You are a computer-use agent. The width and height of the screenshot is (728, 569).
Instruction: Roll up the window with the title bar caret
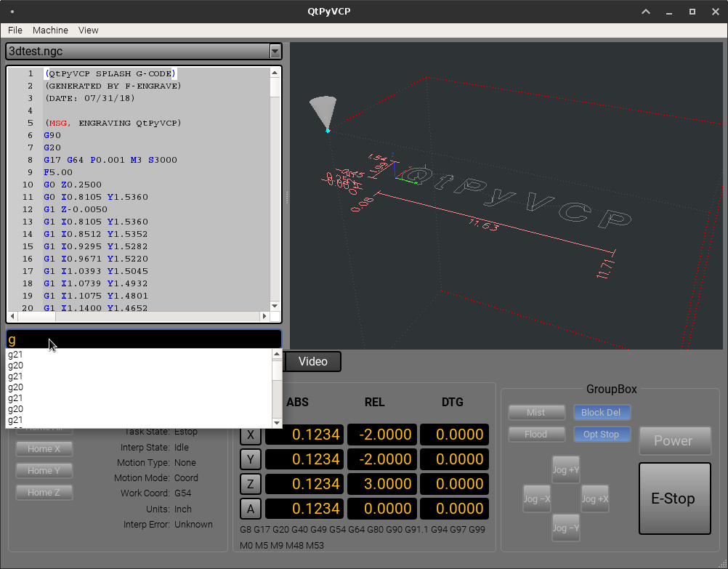[646, 12]
